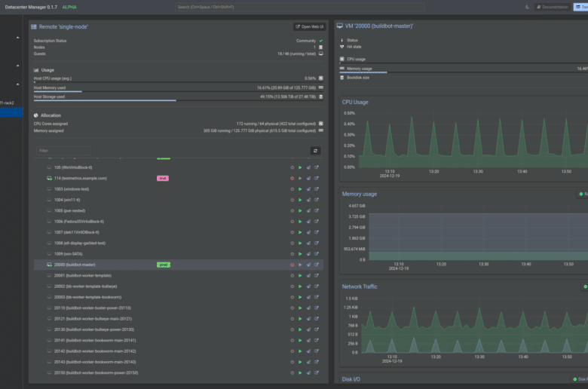Viewport: 588px width, 389px height.
Task: Select guest row 1009 (win-SATA)
Action: click(179, 254)
